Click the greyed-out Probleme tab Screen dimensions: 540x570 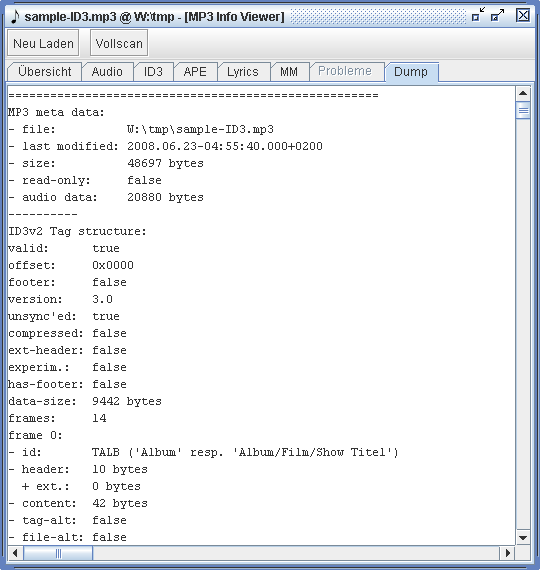tap(345, 71)
